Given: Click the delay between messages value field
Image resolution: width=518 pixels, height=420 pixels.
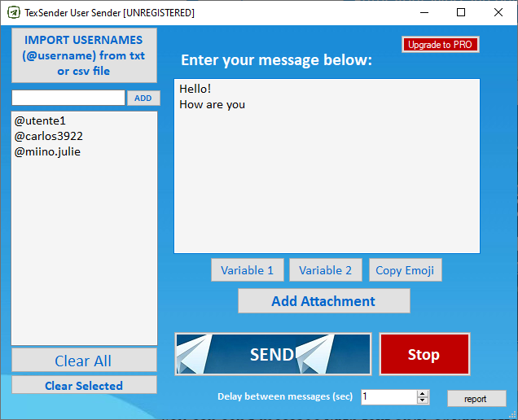Looking at the screenshot, I should 389,397.
